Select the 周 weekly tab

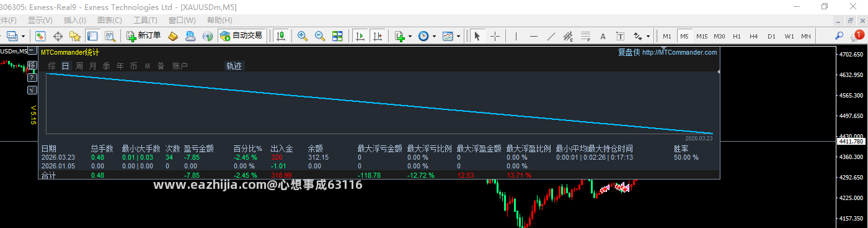click(79, 66)
